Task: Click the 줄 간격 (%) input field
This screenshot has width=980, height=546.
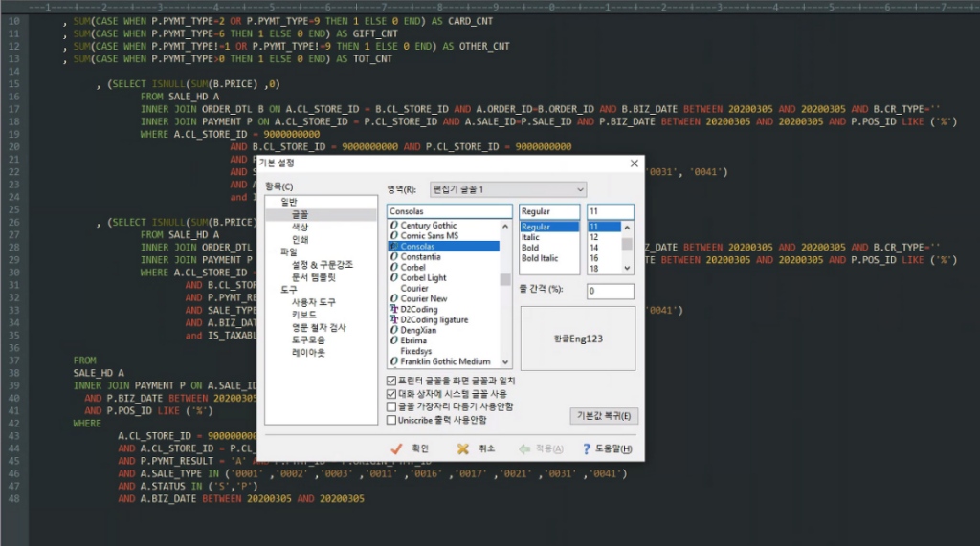Action: coord(611,291)
